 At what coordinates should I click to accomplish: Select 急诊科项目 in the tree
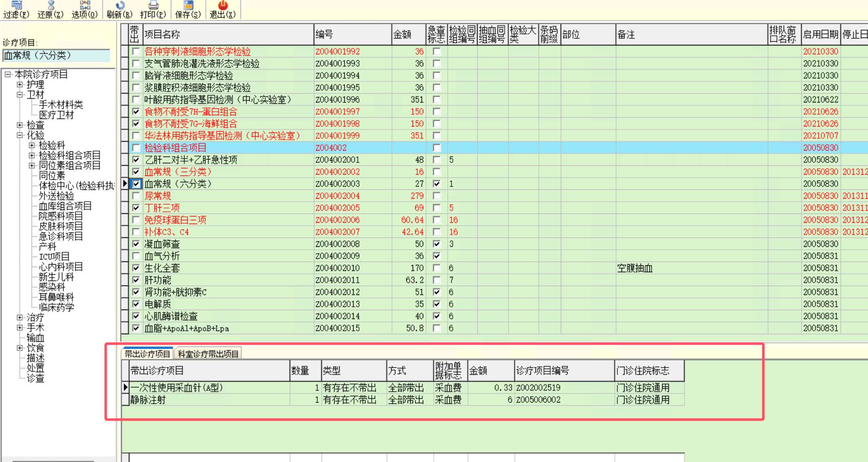60,236
